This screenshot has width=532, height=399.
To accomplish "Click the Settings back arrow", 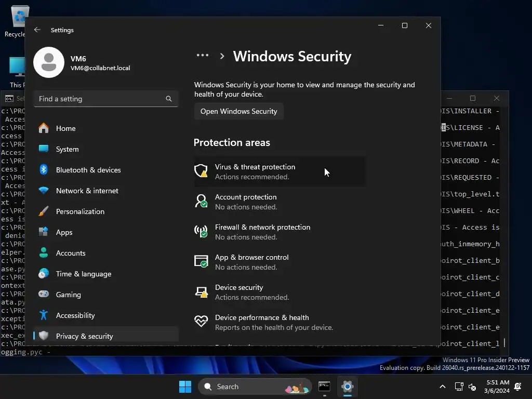I will tap(37, 30).
